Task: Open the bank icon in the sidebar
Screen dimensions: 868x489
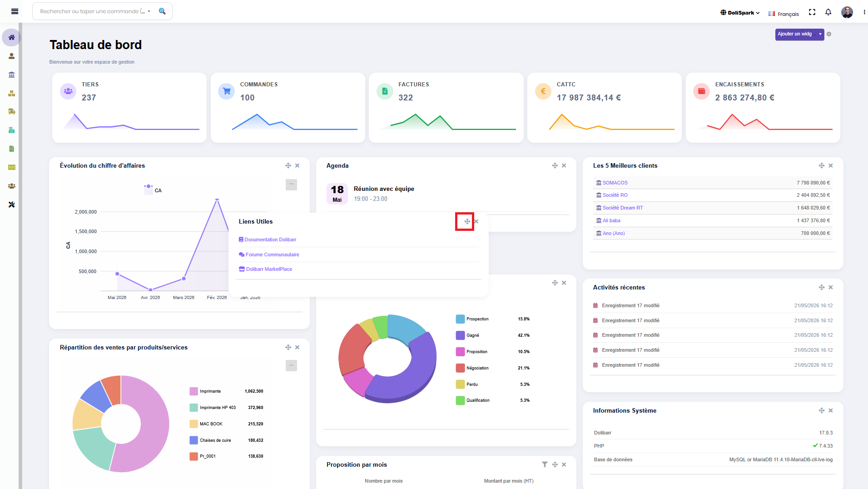Action: click(11, 75)
